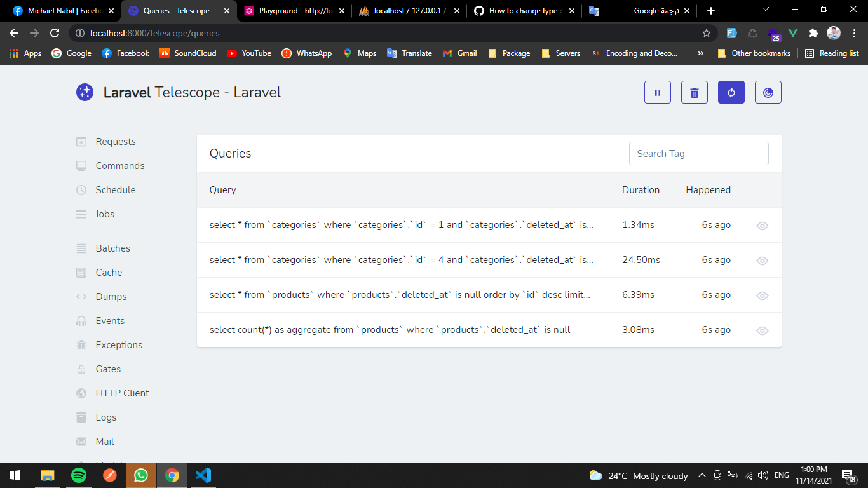868x488 pixels.
Task: Open the Servers bookmark folder
Action: tap(560, 53)
